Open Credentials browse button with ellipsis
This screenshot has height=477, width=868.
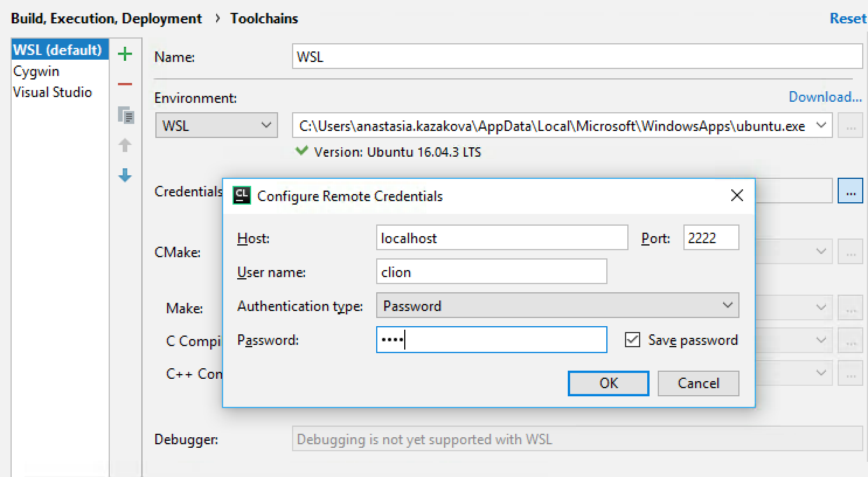click(850, 192)
